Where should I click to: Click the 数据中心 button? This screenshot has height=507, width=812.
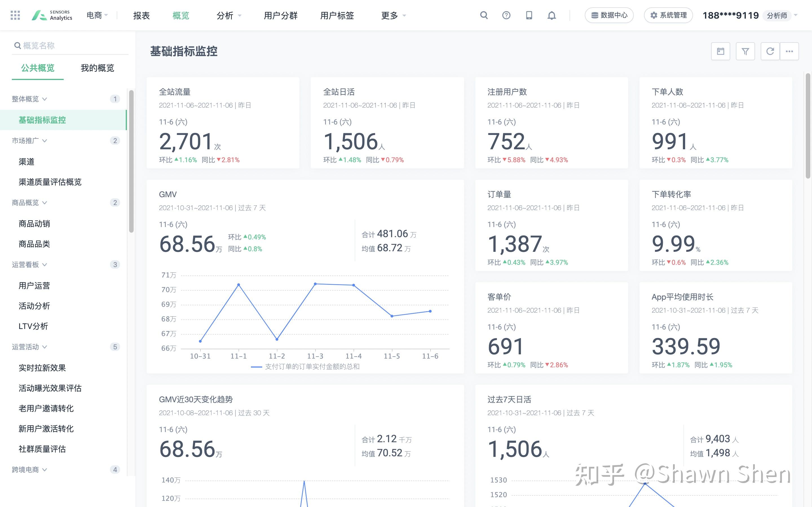[x=609, y=15]
